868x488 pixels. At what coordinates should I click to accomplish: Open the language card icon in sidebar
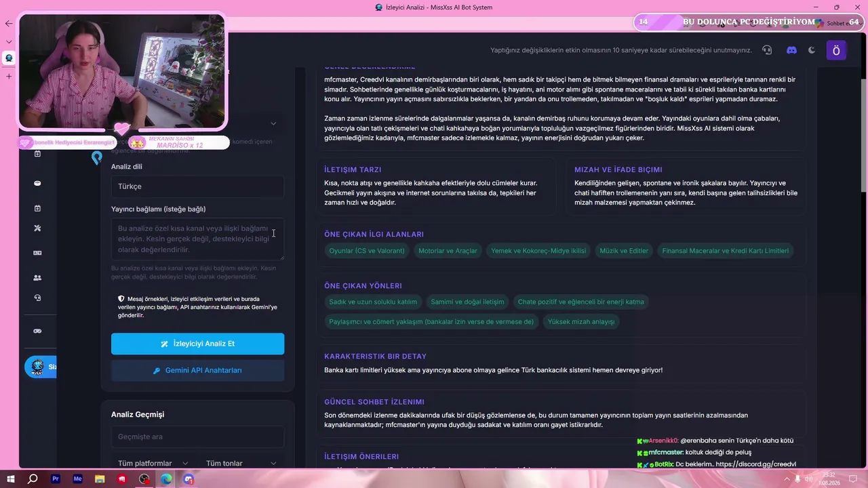pos(37,253)
